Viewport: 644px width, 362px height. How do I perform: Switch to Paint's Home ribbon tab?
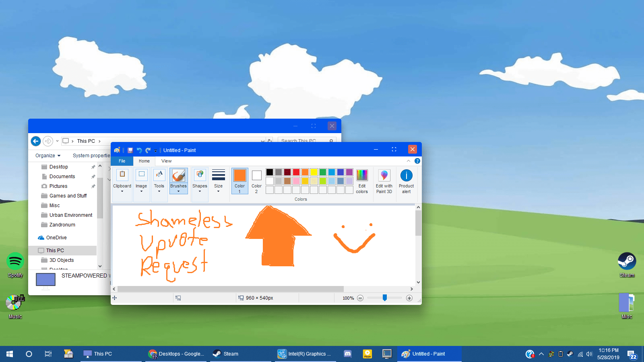[x=144, y=161]
